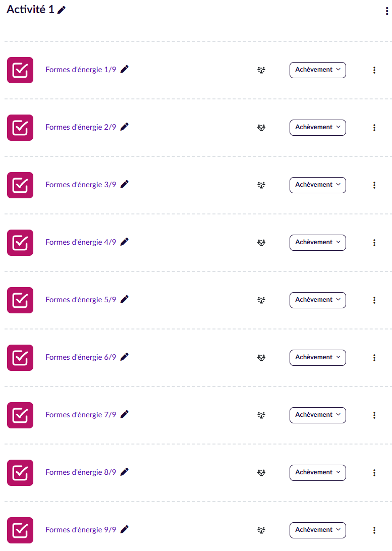This screenshot has width=392, height=551.
Task: Edit name of Formes d'énergie 8/9
Action: [125, 472]
